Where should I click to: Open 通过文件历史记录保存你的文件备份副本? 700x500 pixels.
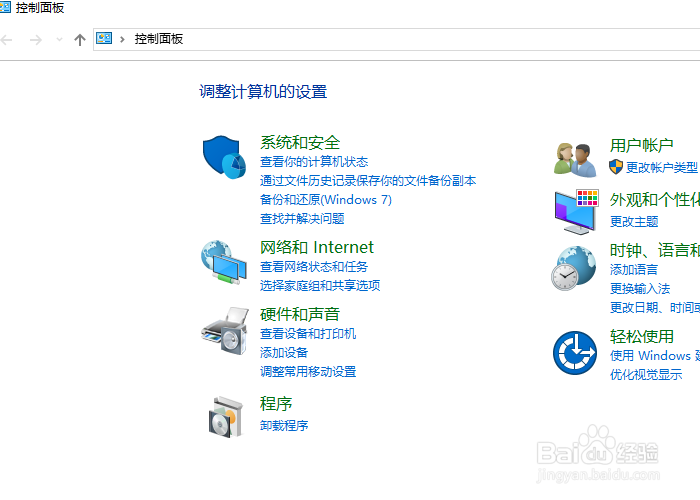(x=368, y=180)
